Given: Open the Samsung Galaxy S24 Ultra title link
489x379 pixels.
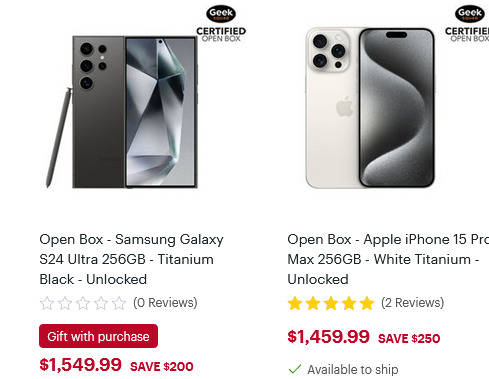Looking at the screenshot, I should pos(131,259).
